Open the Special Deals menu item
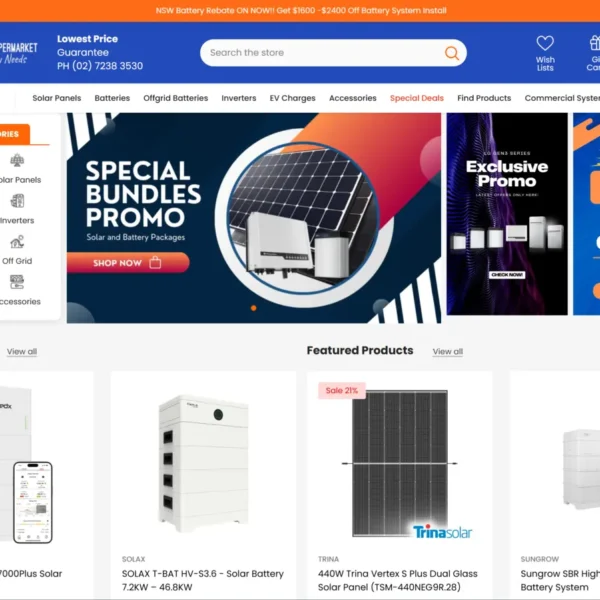The height and width of the screenshot is (600, 600). click(x=417, y=98)
